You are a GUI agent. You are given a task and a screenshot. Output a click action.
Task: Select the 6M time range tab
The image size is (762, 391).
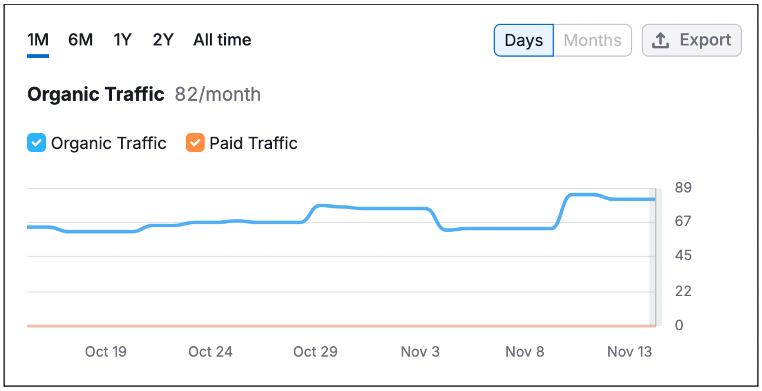click(80, 40)
